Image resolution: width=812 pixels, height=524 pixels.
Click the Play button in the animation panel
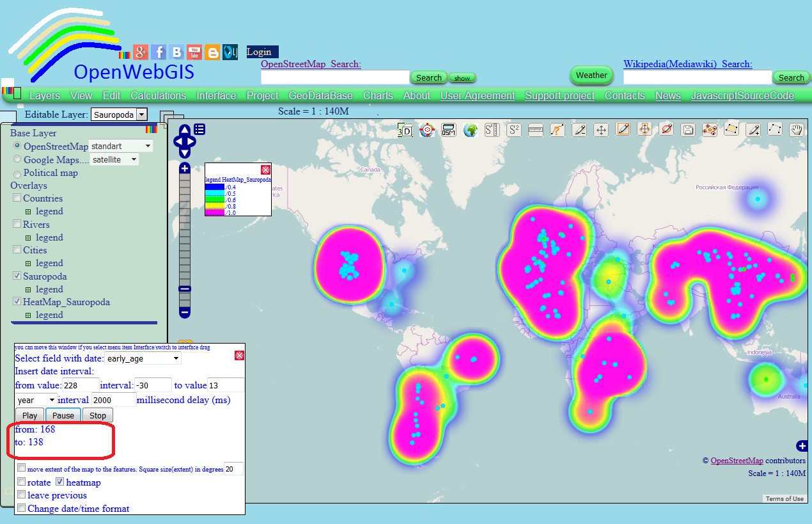coord(29,415)
